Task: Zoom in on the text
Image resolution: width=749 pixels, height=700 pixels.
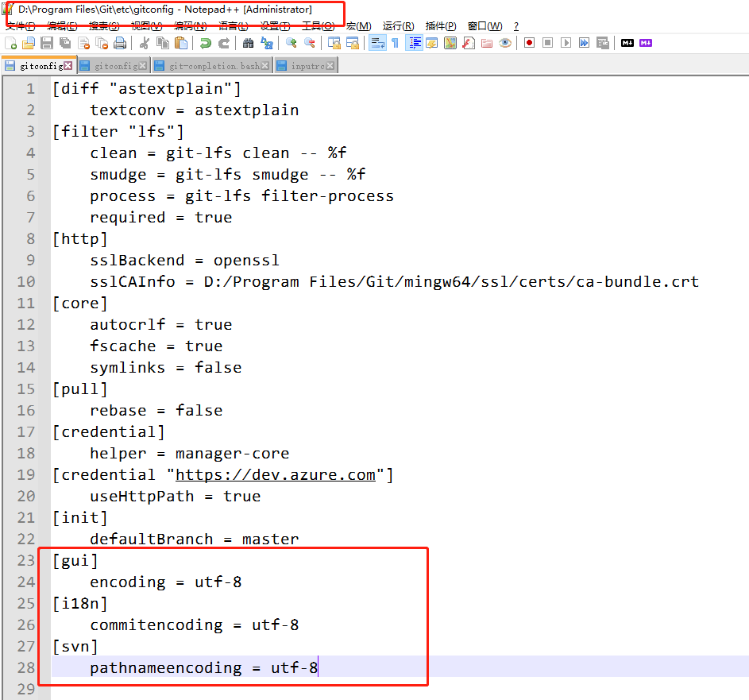Action: pos(290,42)
